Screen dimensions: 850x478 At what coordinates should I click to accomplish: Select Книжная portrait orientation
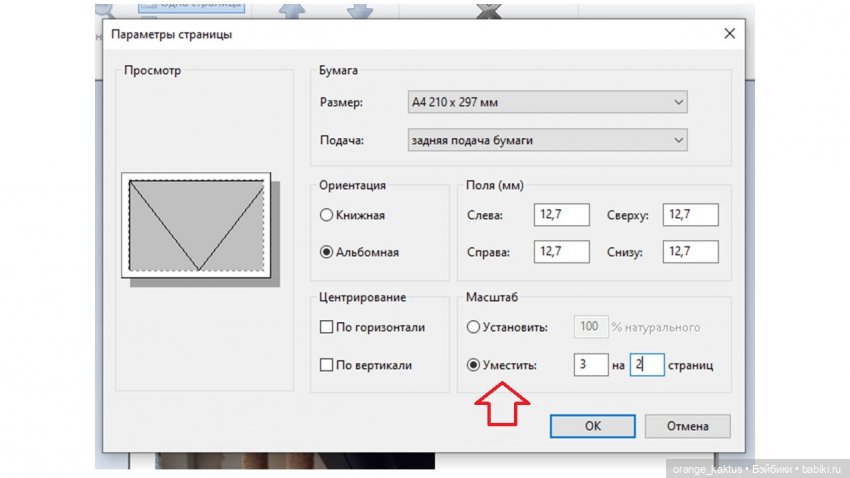tap(326, 215)
